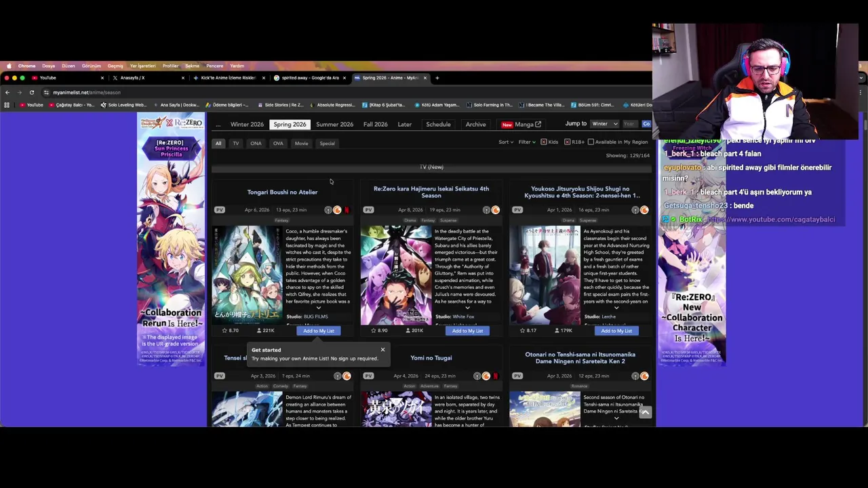Click the YouTube bookmark icon
This screenshot has height=488, width=868.
pos(22,105)
